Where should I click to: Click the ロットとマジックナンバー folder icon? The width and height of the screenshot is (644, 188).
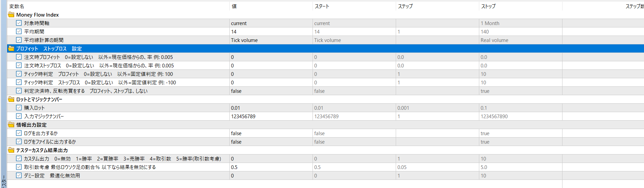click(11, 99)
